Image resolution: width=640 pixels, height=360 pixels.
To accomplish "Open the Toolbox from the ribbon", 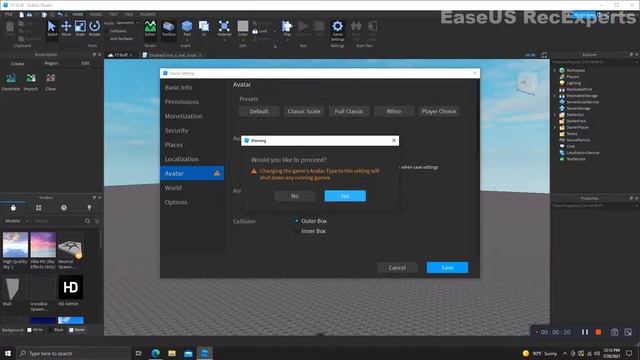I will (169, 29).
